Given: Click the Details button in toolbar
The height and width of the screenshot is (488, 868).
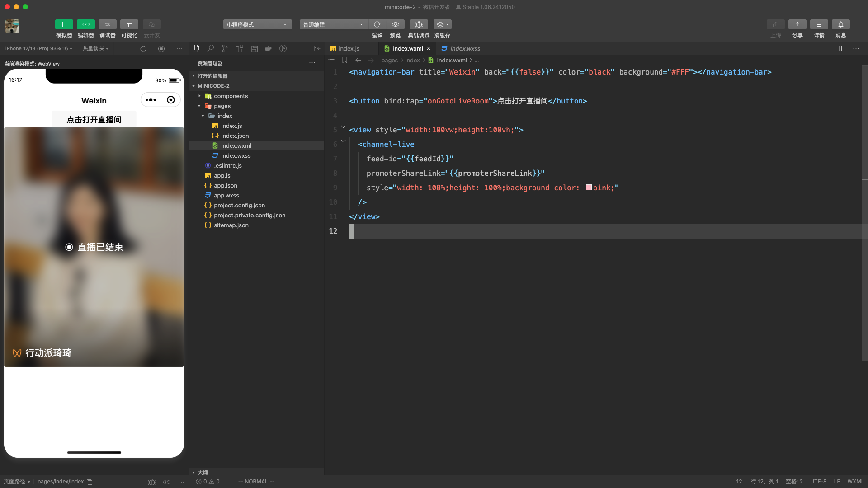Looking at the screenshot, I should 819,24.
